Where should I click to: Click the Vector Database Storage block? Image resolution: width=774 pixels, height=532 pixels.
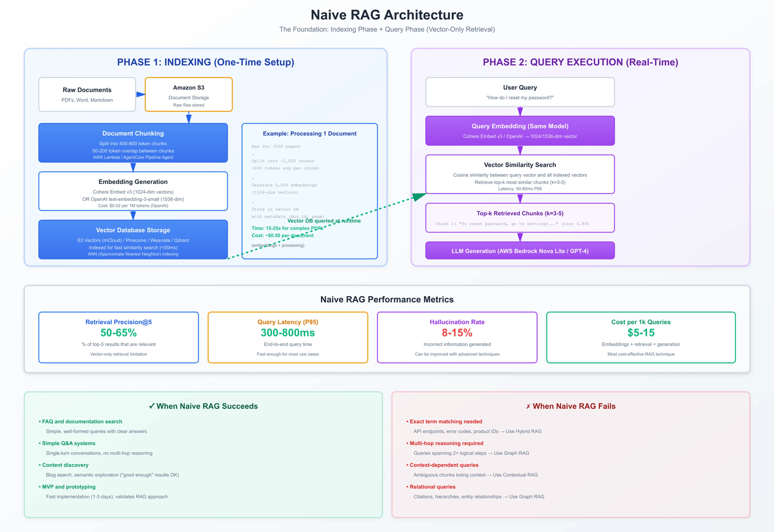133,239
